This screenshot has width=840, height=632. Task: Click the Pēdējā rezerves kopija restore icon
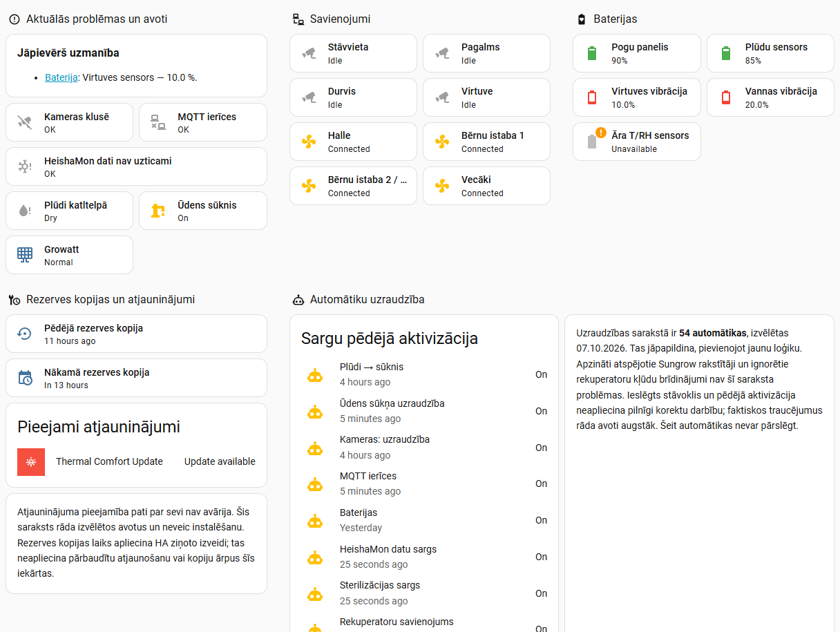pyautogui.click(x=25, y=334)
